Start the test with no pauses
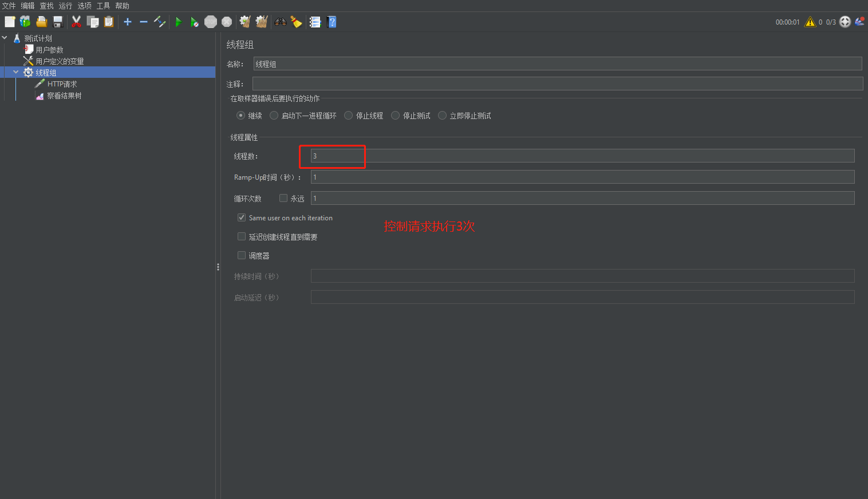Image resolution: width=868 pixels, height=499 pixels. pyautogui.click(x=195, y=22)
